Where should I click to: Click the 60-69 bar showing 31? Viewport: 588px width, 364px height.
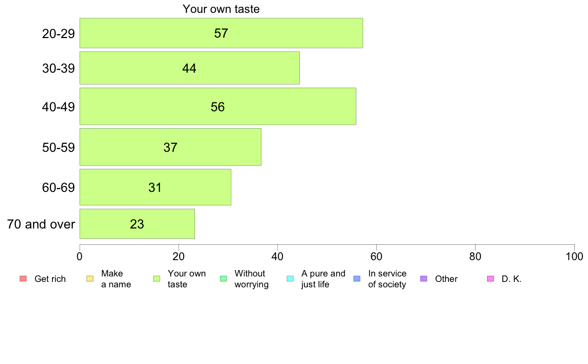(155, 187)
